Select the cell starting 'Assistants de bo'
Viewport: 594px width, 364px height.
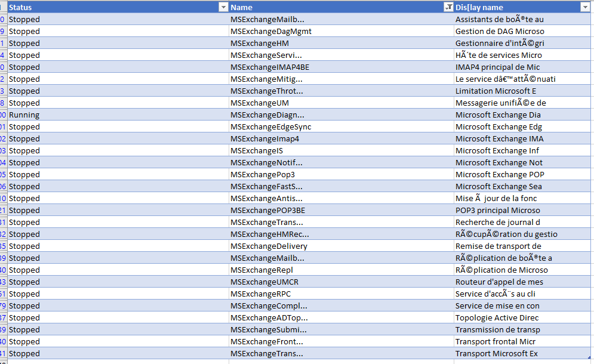(522, 19)
